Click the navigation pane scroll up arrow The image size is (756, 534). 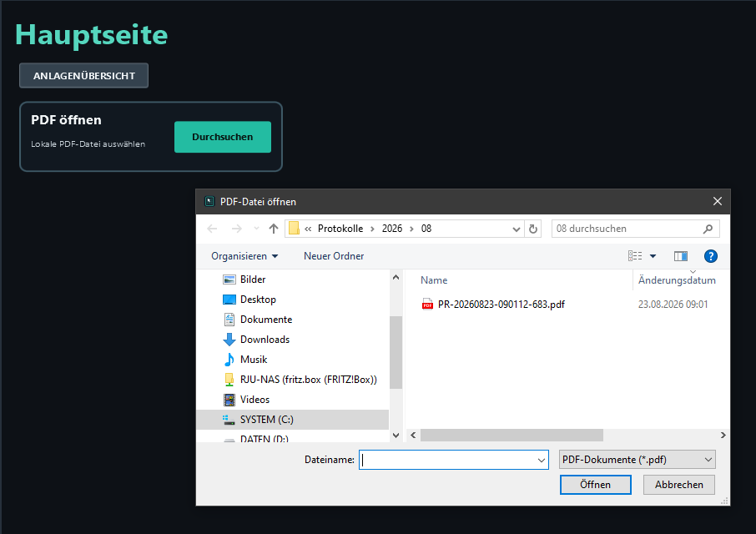coord(396,278)
